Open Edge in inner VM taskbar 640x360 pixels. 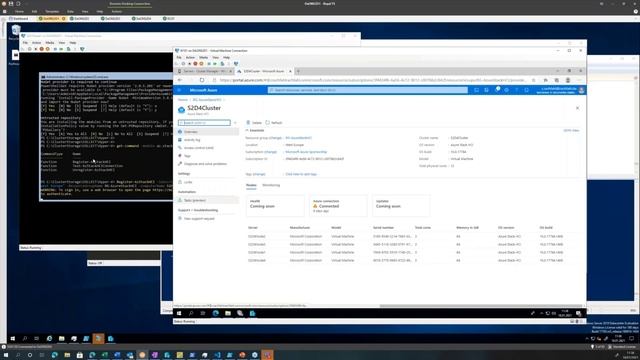pyautogui.click(x=216, y=313)
